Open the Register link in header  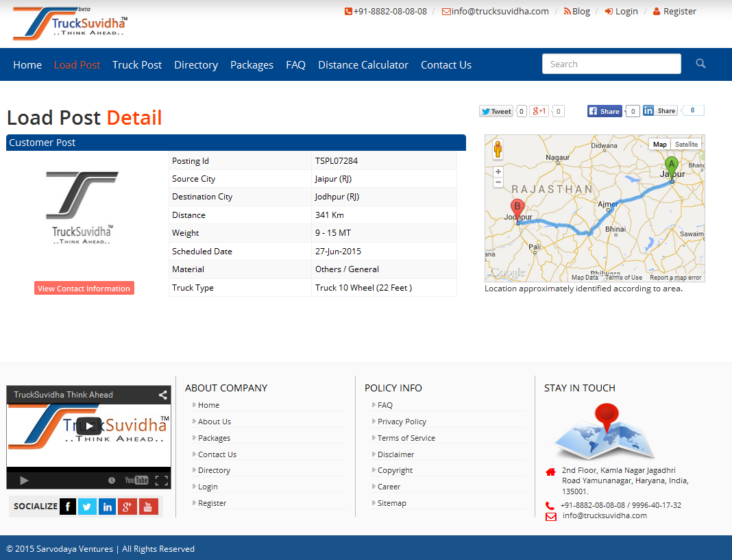(679, 12)
